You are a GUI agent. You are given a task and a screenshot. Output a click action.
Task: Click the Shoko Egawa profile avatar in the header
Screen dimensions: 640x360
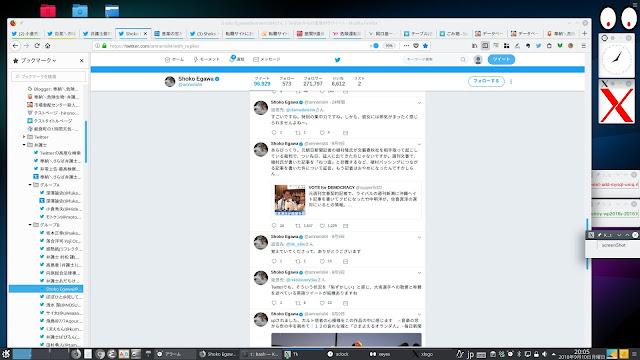click(x=170, y=81)
